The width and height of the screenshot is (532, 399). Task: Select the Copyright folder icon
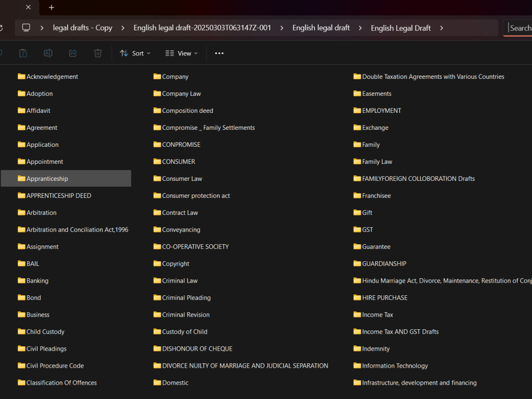click(x=157, y=263)
